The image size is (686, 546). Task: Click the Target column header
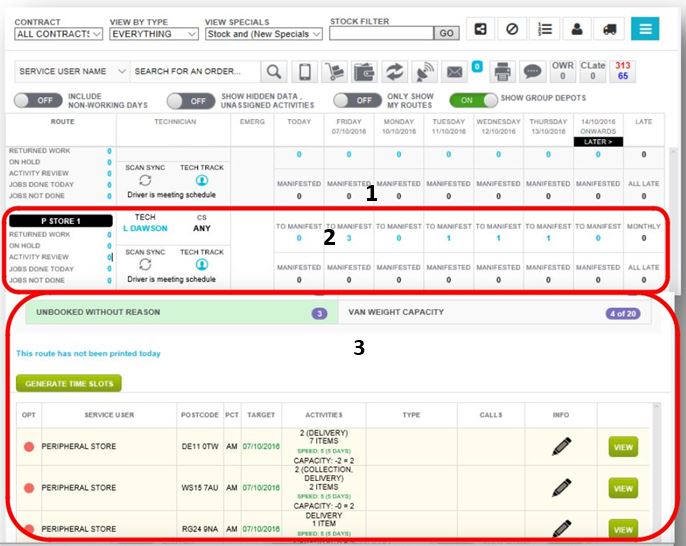(261, 415)
